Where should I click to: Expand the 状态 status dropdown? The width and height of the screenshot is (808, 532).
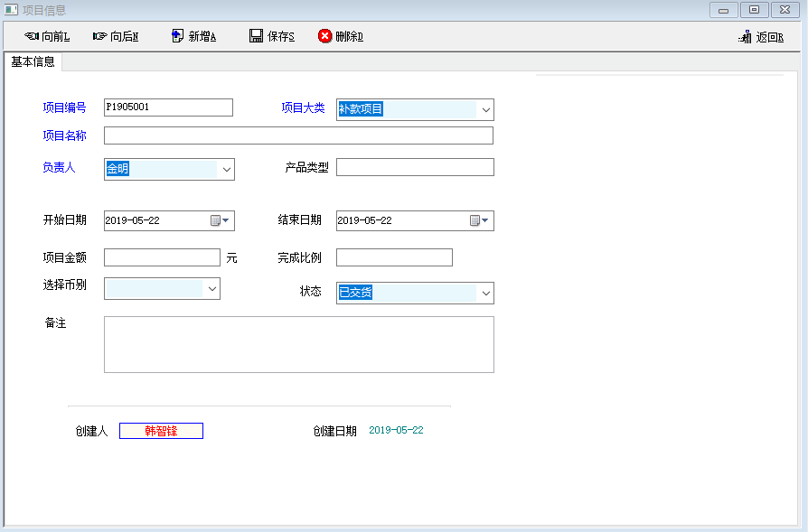[485, 294]
